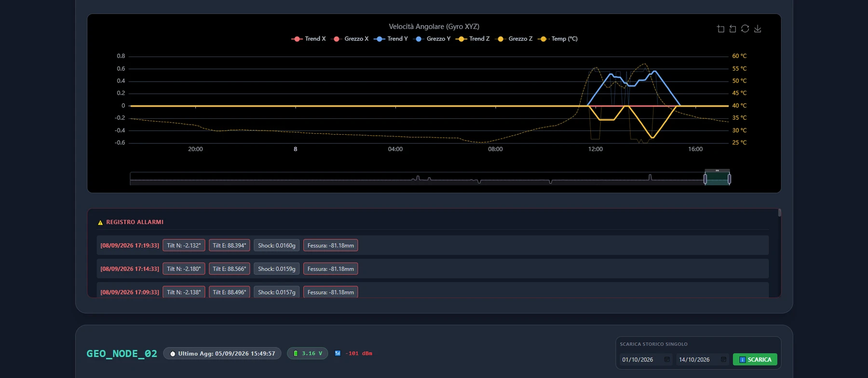868x378 pixels.
Task: Click the Shock: 0.0157g tag
Action: tap(277, 292)
